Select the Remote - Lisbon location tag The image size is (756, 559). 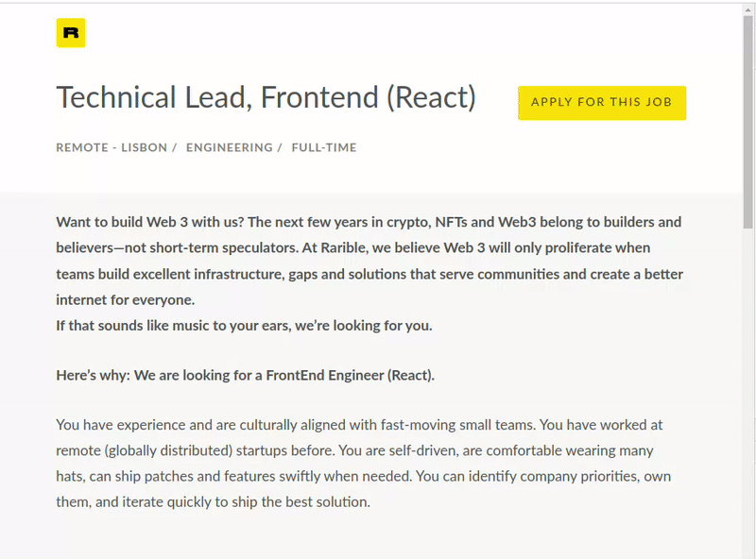(112, 147)
